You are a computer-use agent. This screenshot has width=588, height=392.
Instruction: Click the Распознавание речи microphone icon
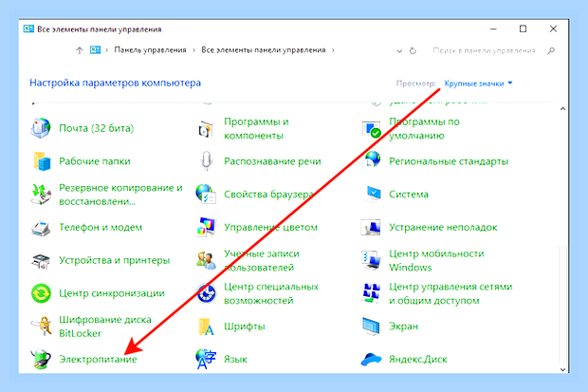click(206, 161)
